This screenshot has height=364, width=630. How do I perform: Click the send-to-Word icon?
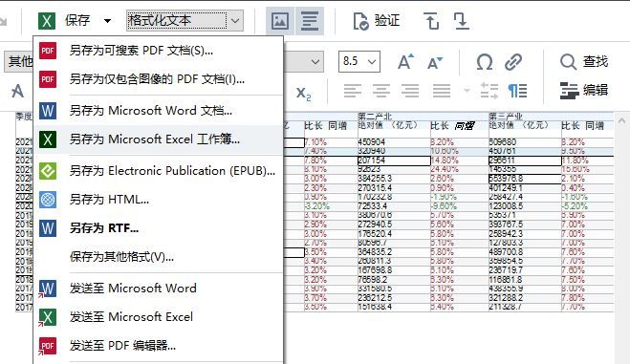(x=48, y=289)
